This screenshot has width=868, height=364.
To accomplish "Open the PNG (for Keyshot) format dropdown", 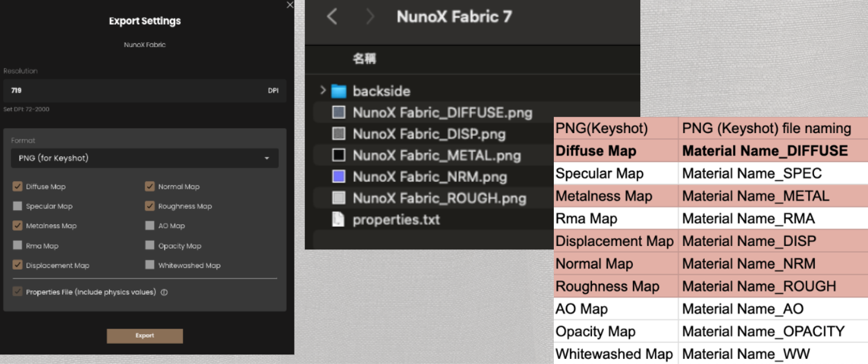I will click(x=144, y=158).
